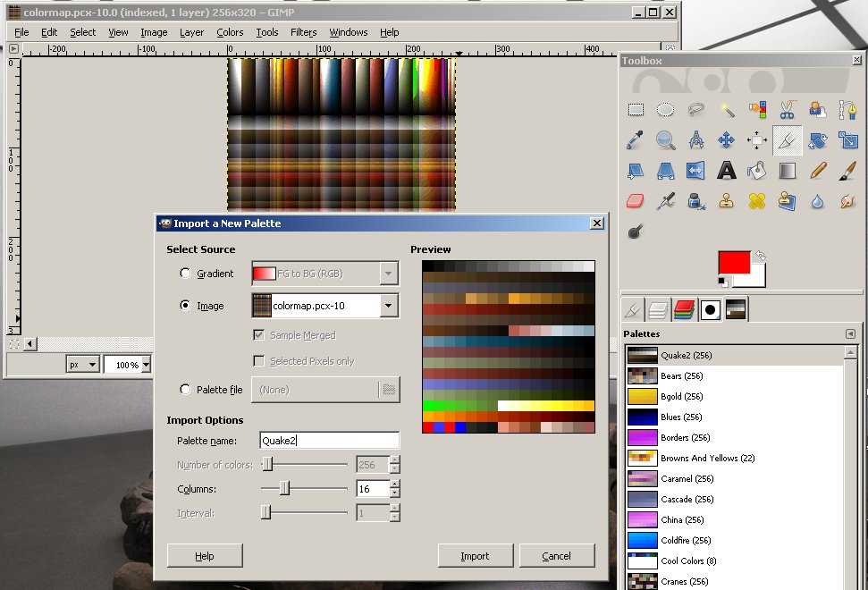The image size is (868, 590).
Task: Enable the Selected Pixels only checkbox
Action: [257, 361]
